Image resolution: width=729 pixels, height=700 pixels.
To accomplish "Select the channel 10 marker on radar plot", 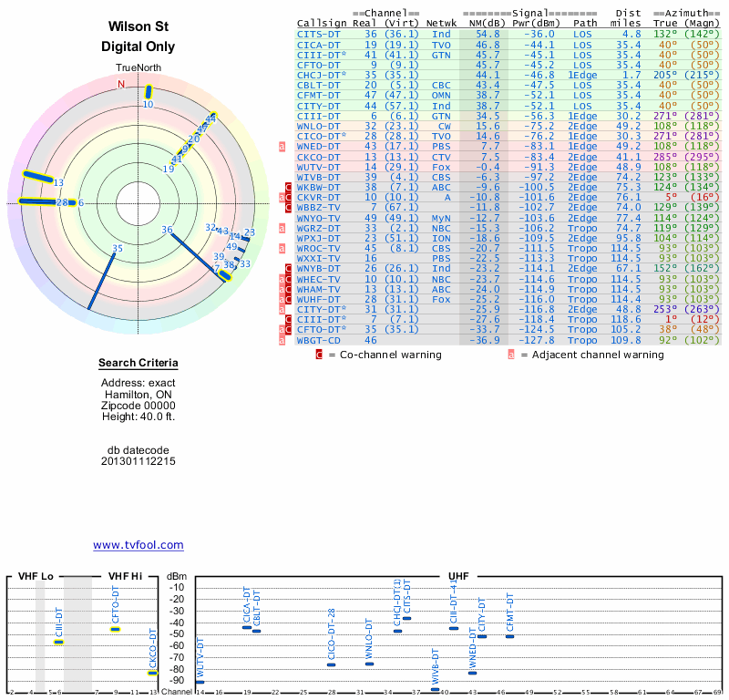I will (148, 92).
